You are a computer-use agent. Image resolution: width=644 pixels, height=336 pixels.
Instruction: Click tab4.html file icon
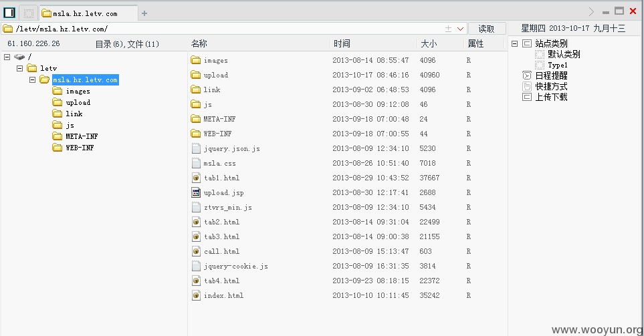[197, 281]
